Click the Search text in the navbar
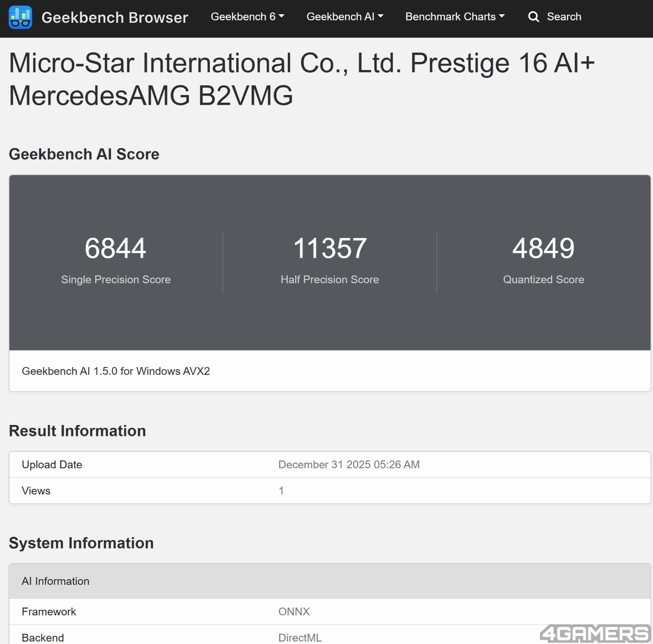The height and width of the screenshot is (644, 653). click(x=564, y=17)
